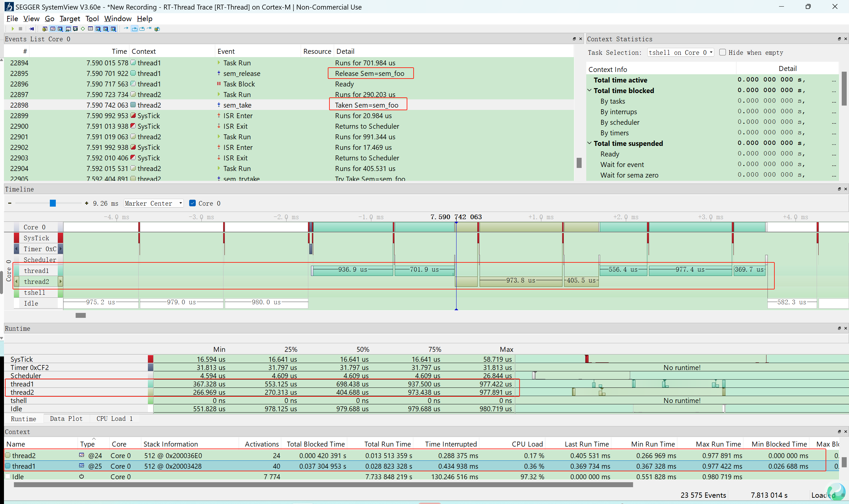Image resolution: width=849 pixels, height=504 pixels.
Task: Open the Marker Center dropdown
Action: (x=153, y=203)
